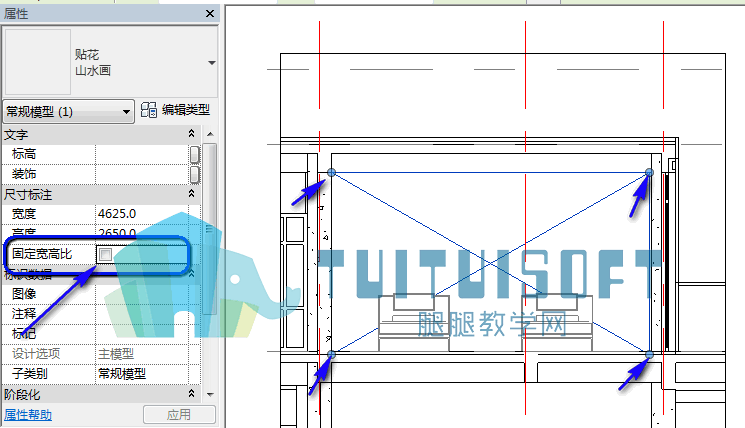The width and height of the screenshot is (745, 428).
Task: Click the 子类别 property label
Action: [x=29, y=374]
